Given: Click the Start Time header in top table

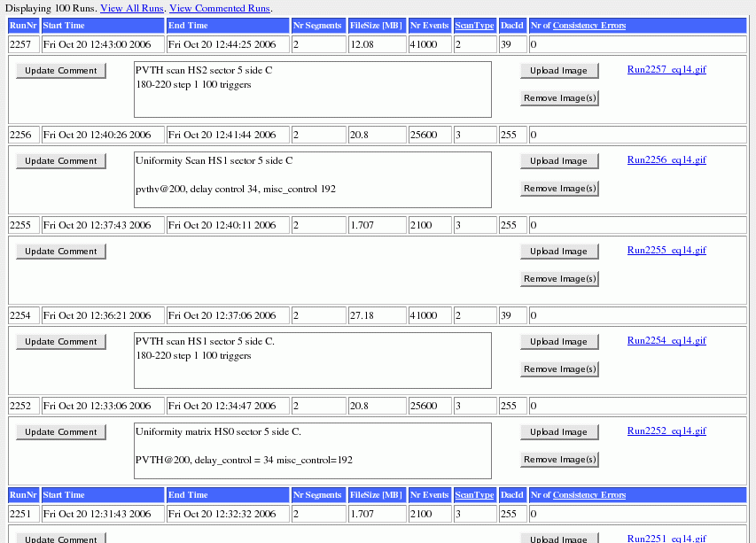Looking at the screenshot, I should point(103,26).
